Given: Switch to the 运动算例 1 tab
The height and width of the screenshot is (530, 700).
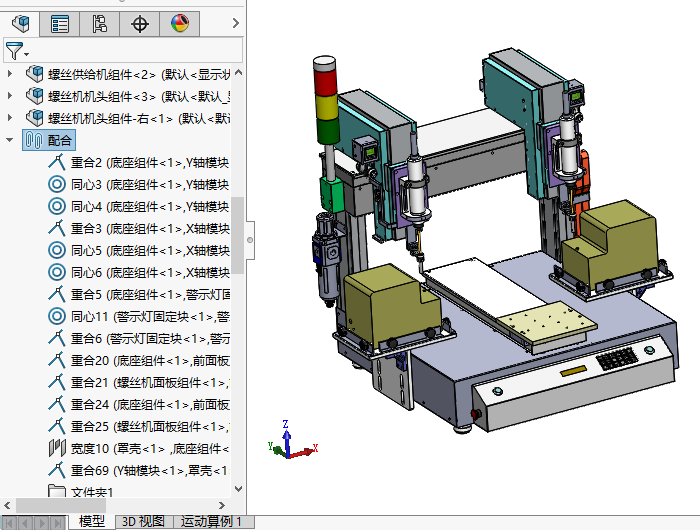Looking at the screenshot, I should pyautogui.click(x=211, y=522).
